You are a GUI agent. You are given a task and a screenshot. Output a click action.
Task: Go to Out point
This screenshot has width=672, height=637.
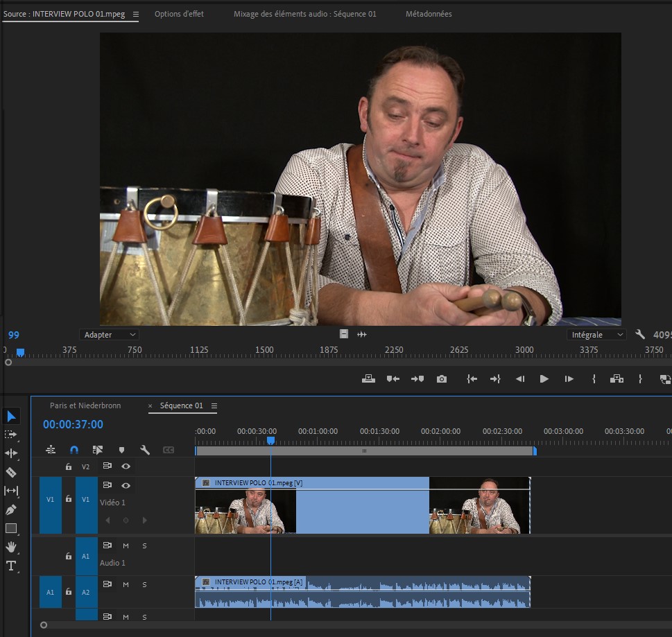tap(495, 378)
